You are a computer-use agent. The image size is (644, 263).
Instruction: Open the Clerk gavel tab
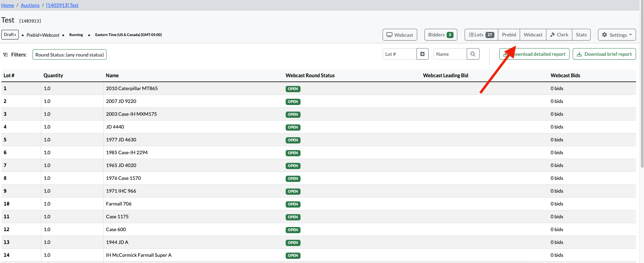pos(559,35)
